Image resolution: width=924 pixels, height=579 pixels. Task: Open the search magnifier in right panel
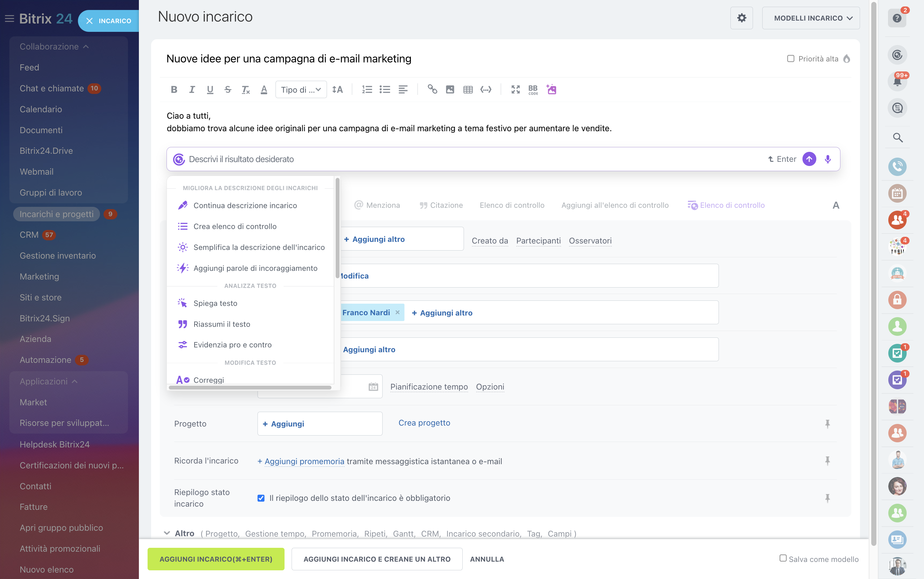pyautogui.click(x=898, y=138)
